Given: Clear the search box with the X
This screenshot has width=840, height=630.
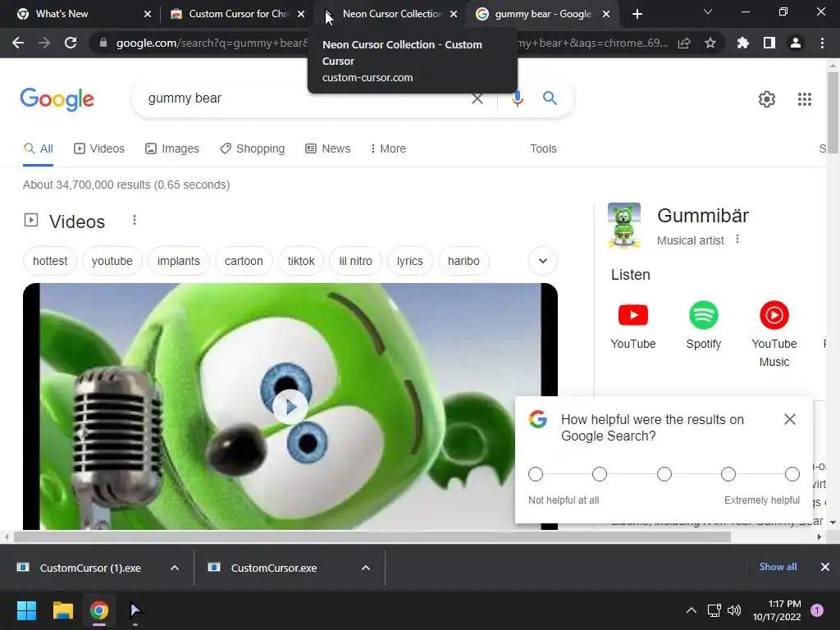Looking at the screenshot, I should [477, 98].
